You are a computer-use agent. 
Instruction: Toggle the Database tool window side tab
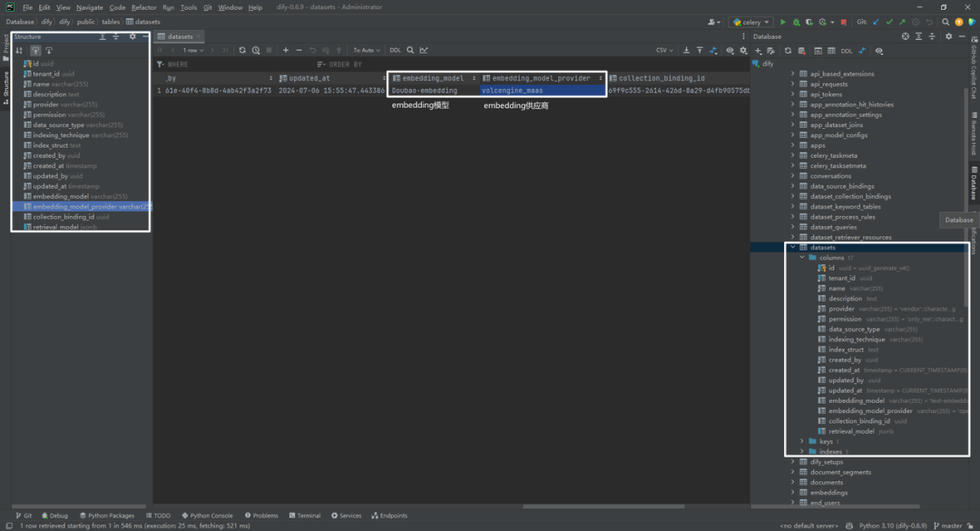pos(974,183)
